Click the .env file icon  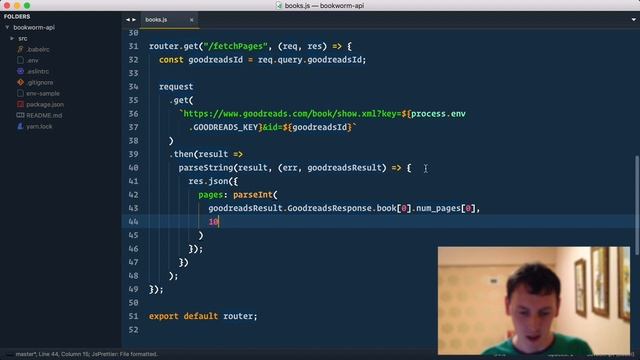[20, 60]
